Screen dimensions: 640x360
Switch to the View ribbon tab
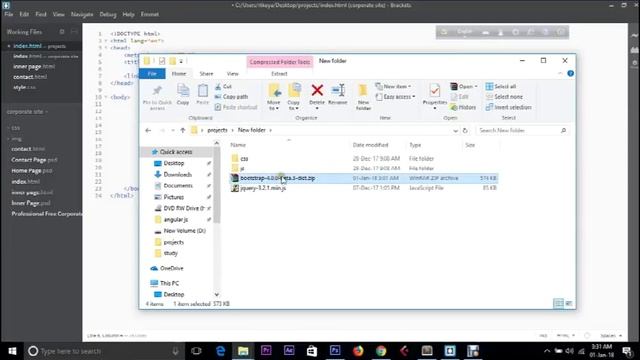[x=233, y=74]
